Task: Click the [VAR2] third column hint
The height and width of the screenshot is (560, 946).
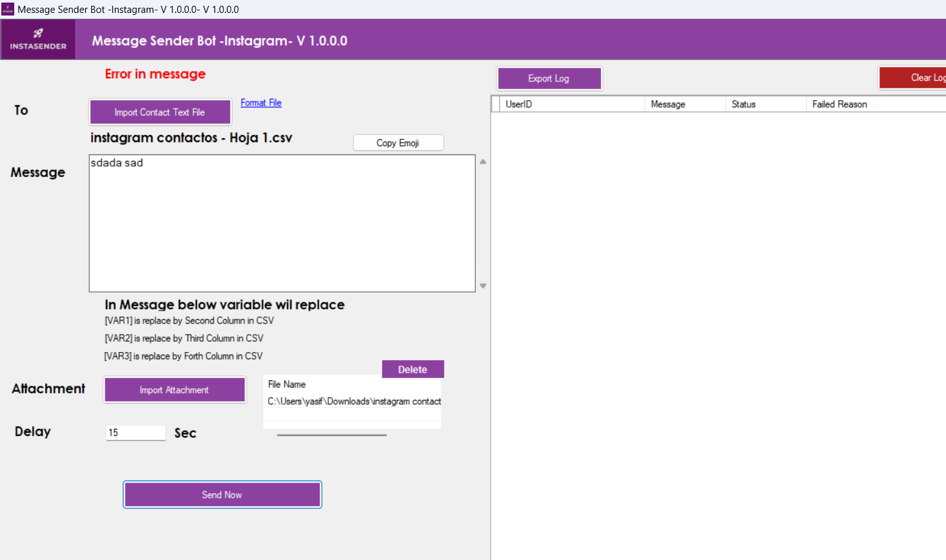Action: (184, 338)
